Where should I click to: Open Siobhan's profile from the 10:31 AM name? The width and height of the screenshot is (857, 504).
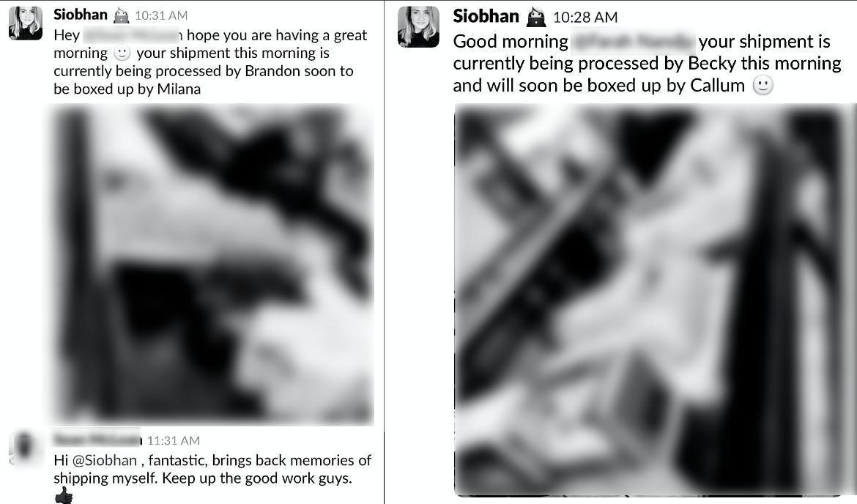tap(81, 15)
